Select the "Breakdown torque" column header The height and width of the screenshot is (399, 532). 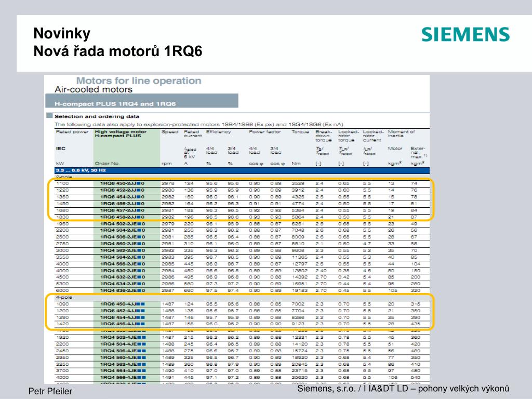tap(323, 136)
